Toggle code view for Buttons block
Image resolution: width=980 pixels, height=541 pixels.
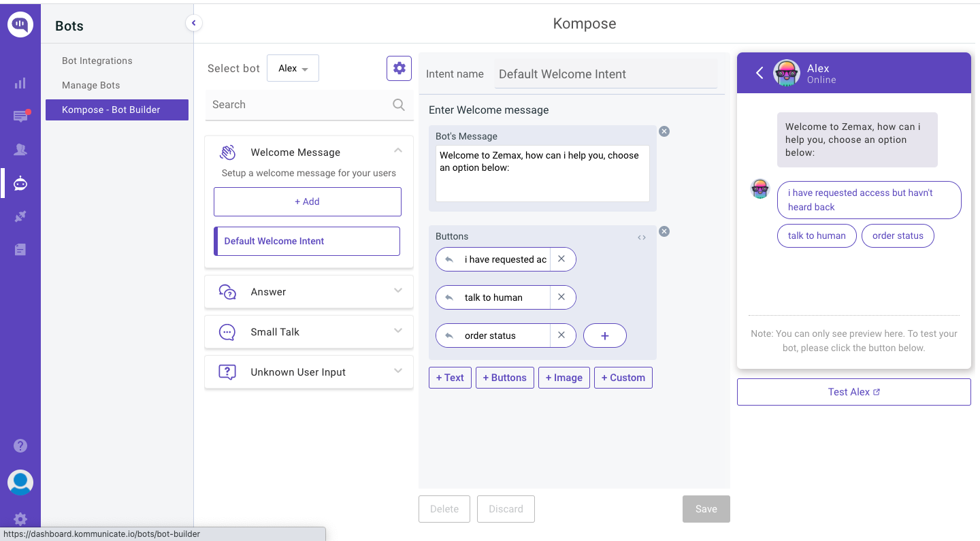642,237
